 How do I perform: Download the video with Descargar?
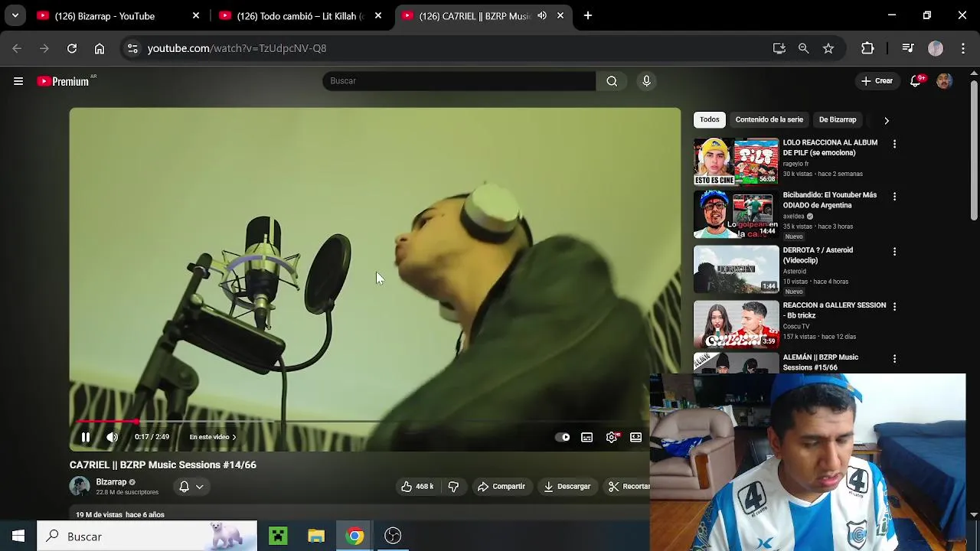click(x=567, y=487)
